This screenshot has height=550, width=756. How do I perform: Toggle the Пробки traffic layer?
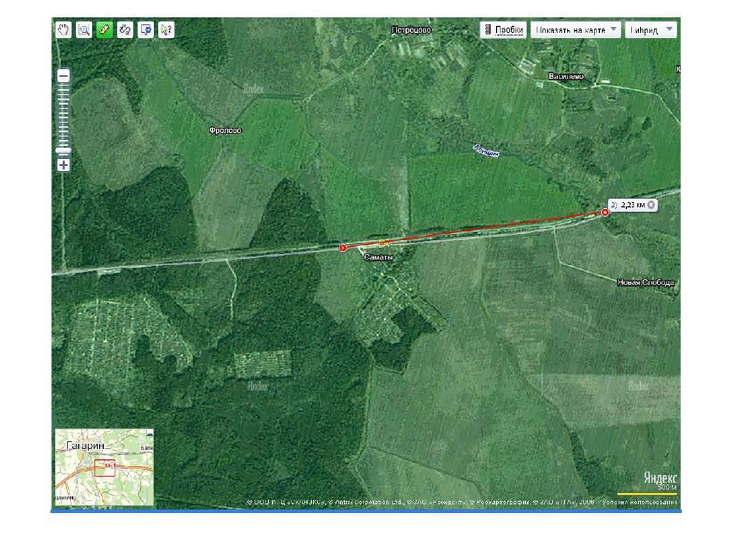click(x=504, y=30)
